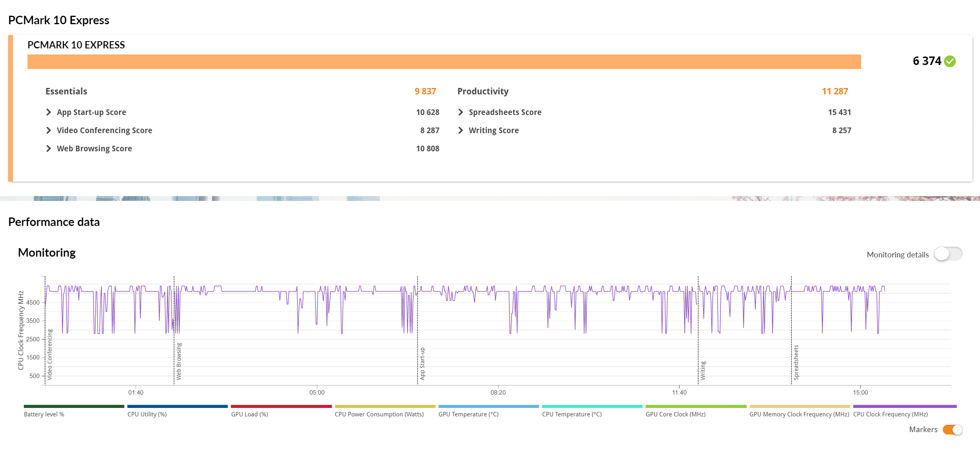The height and width of the screenshot is (464, 980).
Task: Click the 05:00 time axis label
Action: (x=317, y=393)
